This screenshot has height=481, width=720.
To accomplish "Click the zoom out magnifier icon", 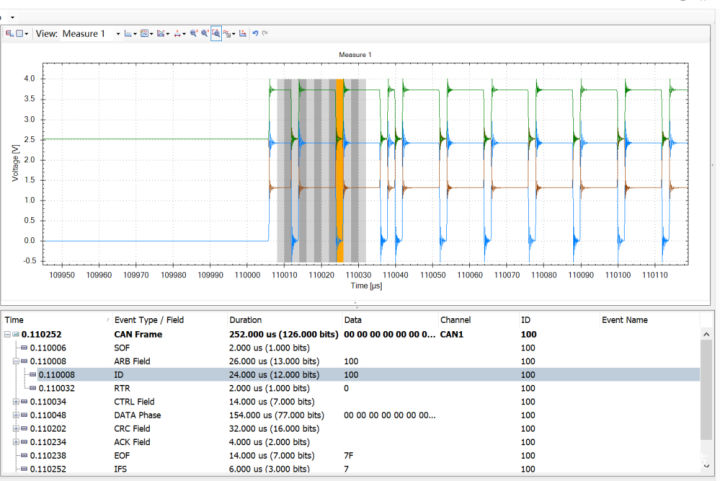I will (204, 34).
